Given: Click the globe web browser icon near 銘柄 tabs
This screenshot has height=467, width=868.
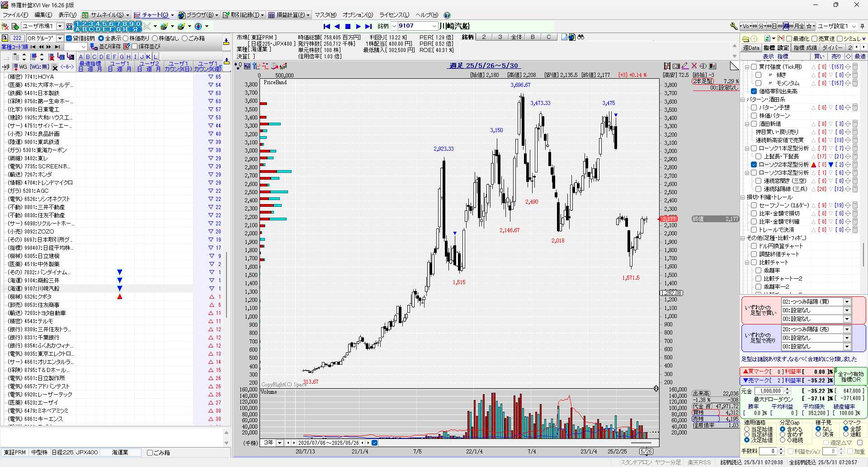Looking at the screenshot, I should [x=572, y=37].
